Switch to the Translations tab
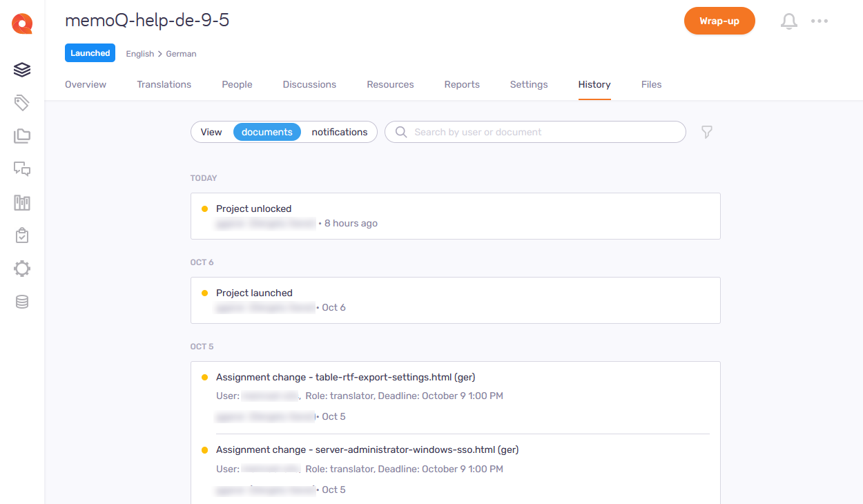863x504 pixels. pos(164,84)
